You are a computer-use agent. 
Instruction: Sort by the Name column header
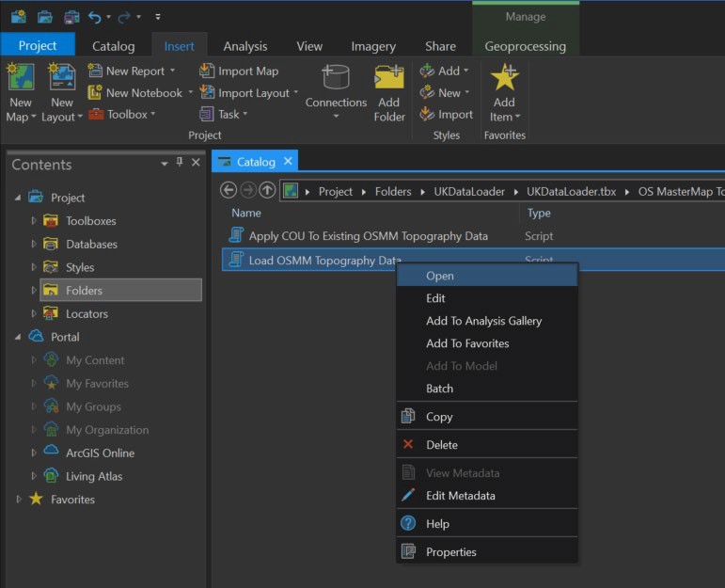point(246,213)
